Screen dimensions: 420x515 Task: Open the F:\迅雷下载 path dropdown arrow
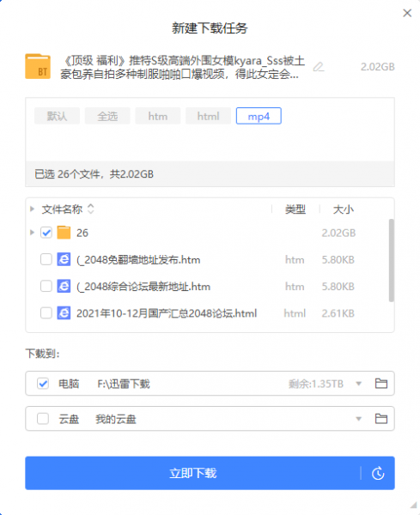pos(359,384)
